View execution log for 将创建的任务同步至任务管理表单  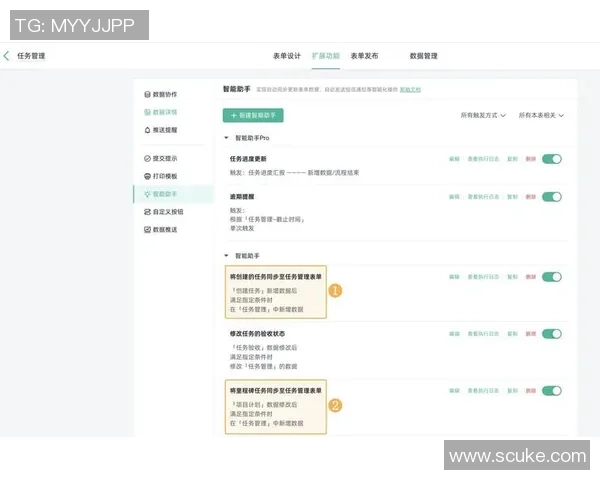(x=483, y=277)
